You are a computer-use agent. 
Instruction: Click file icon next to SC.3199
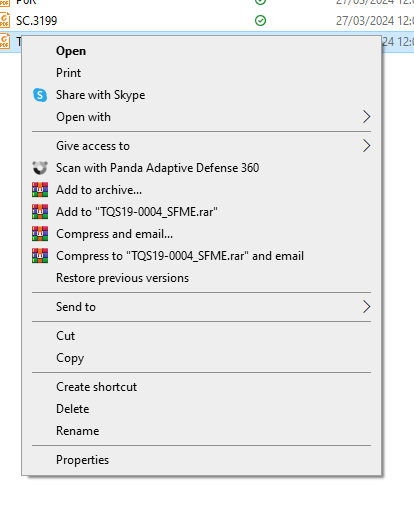pyautogui.click(x=5, y=21)
